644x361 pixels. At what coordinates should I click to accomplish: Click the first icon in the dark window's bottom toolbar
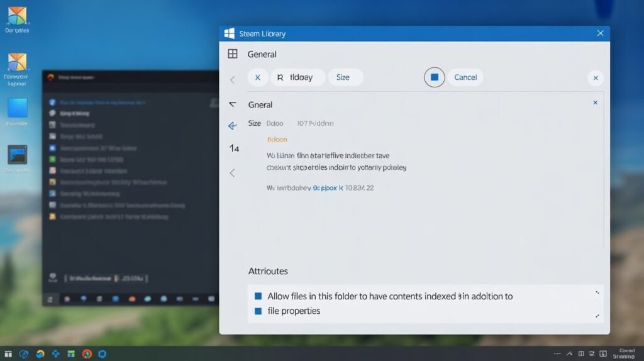[x=50, y=299]
